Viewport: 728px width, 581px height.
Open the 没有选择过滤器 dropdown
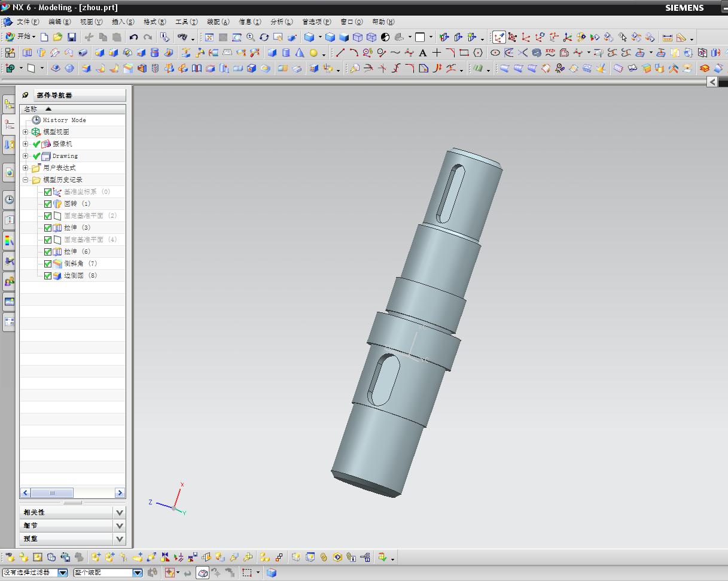[x=63, y=573]
